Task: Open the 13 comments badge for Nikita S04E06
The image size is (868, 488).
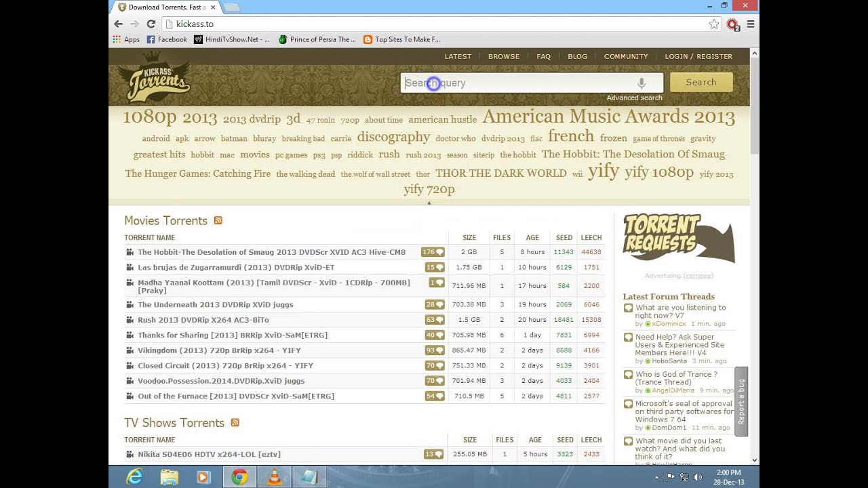Action: pyautogui.click(x=433, y=454)
